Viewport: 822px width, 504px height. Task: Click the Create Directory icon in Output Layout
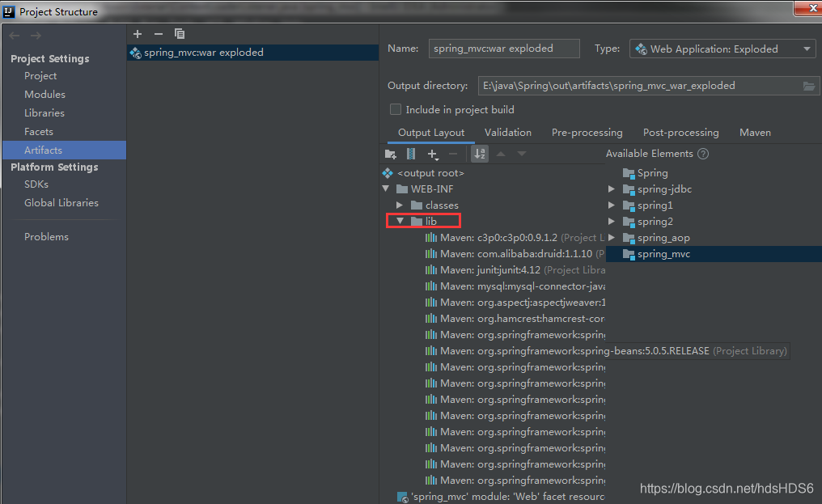390,154
